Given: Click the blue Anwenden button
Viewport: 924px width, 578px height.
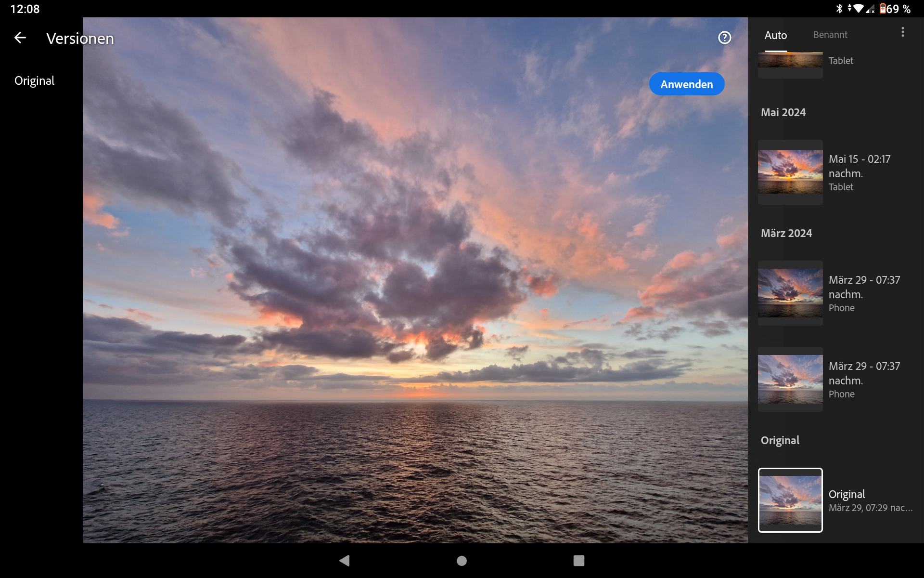Looking at the screenshot, I should tap(686, 84).
